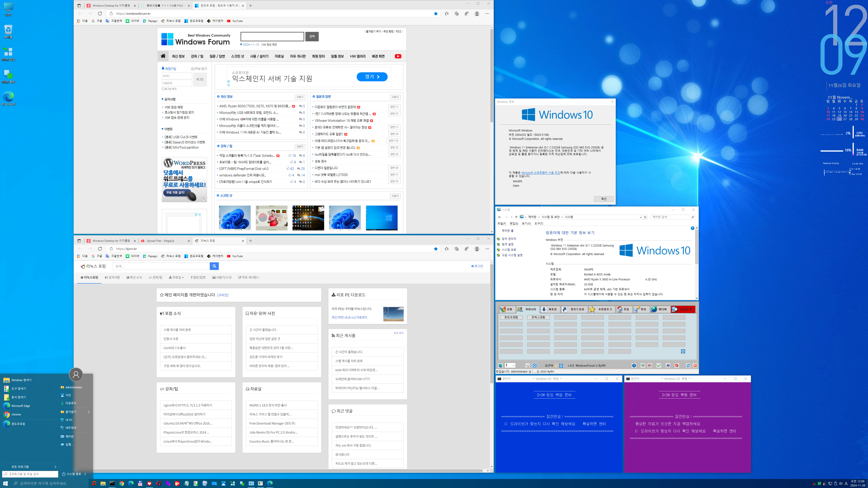Click the 윈도우포럼 button in launcher
The height and width of the screenshot is (488, 868).
[511, 317]
